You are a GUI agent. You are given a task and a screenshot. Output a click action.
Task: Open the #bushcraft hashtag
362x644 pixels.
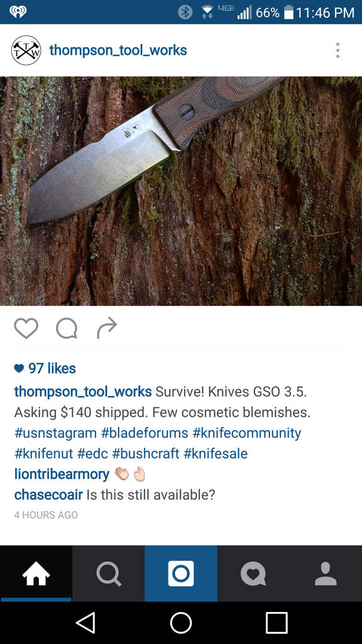click(145, 453)
